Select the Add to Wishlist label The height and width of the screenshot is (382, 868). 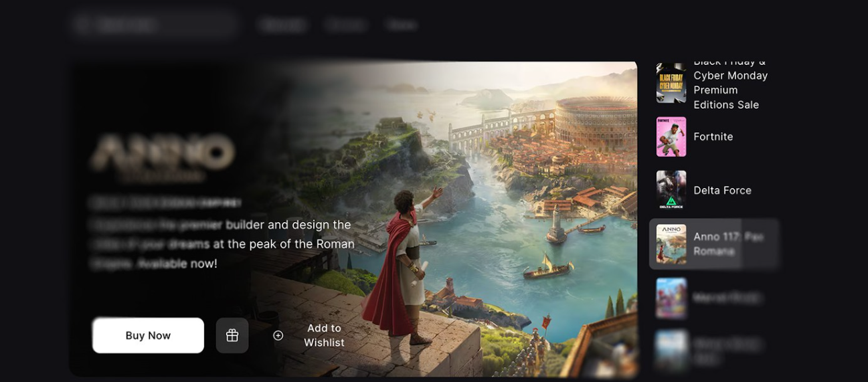[x=324, y=335]
